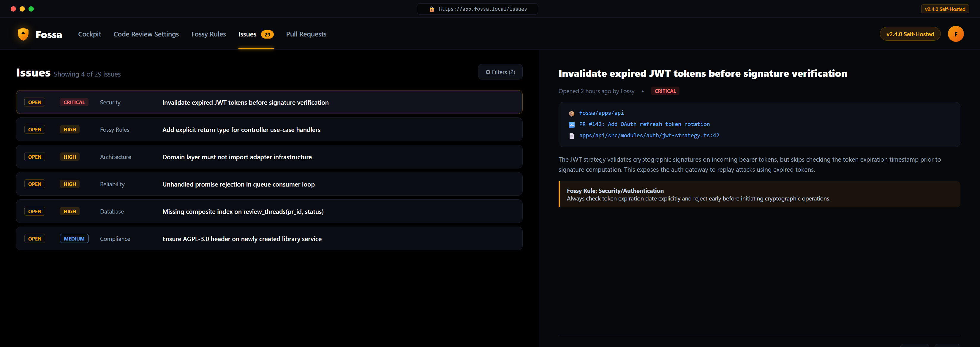980x347 pixels.
Task: Click the Issues count badge 29
Action: point(267,35)
